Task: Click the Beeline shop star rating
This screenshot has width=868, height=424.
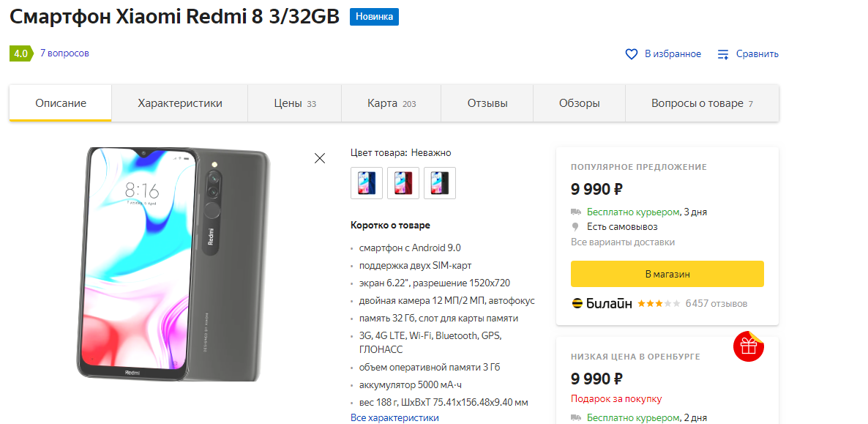Action: [x=659, y=304]
